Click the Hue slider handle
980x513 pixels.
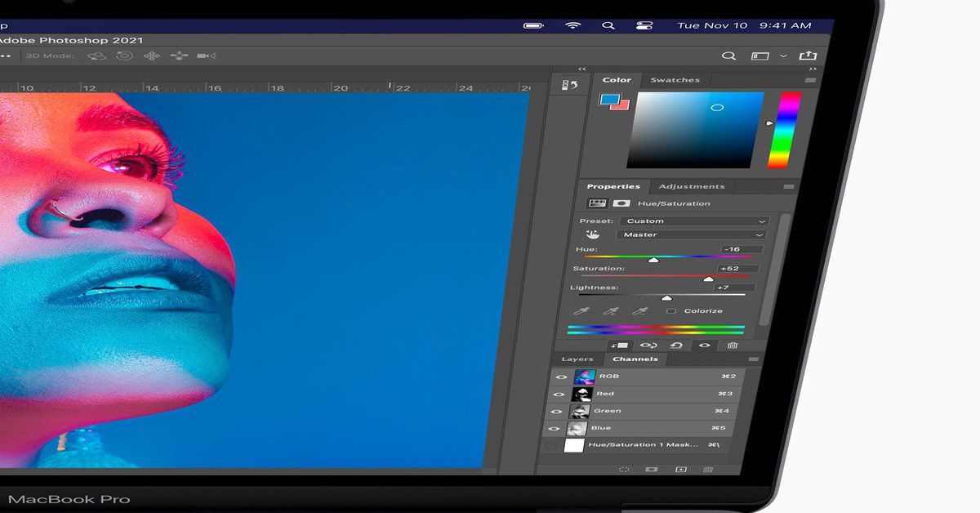[x=653, y=259]
